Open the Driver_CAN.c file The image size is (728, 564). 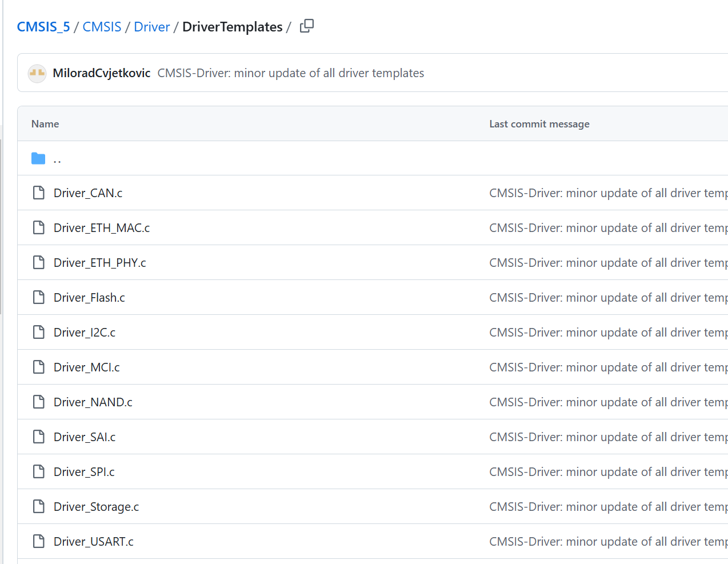point(88,193)
